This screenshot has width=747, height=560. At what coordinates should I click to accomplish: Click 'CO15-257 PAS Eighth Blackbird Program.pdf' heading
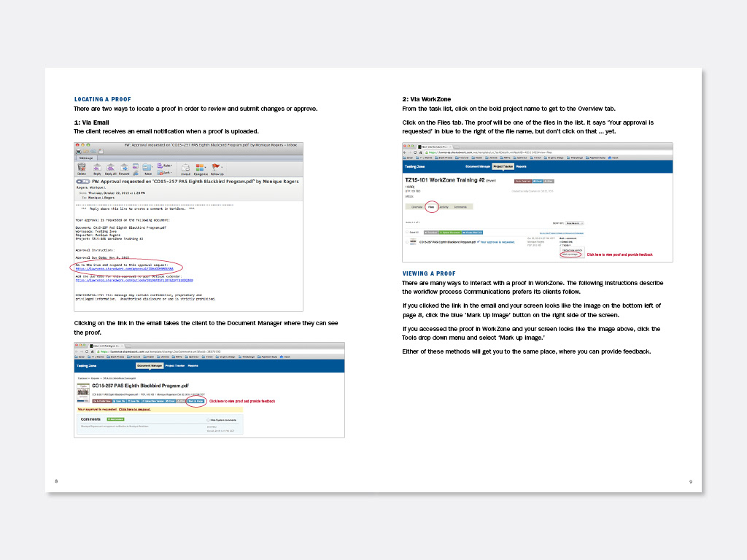140,386
